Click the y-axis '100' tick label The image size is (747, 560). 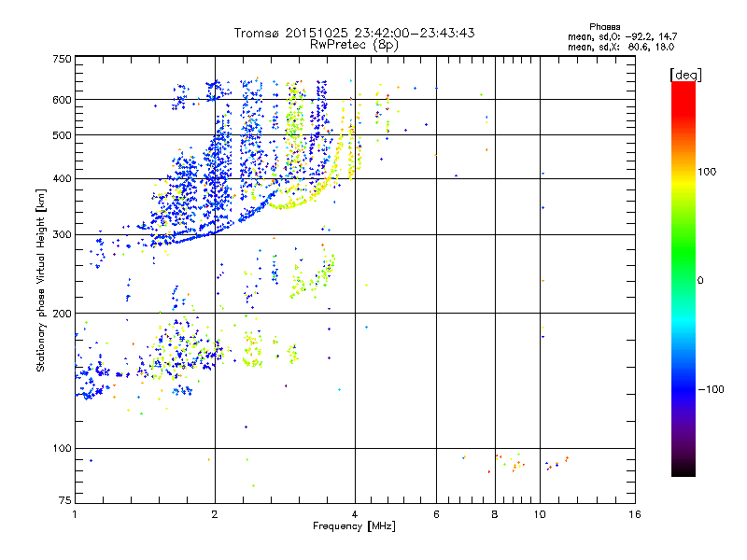tap(62, 449)
